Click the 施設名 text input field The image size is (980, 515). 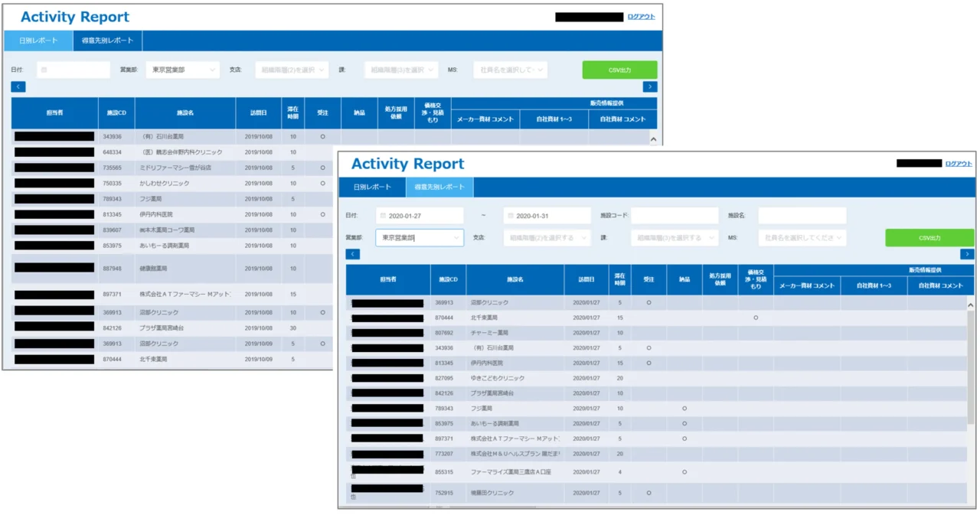[802, 216]
